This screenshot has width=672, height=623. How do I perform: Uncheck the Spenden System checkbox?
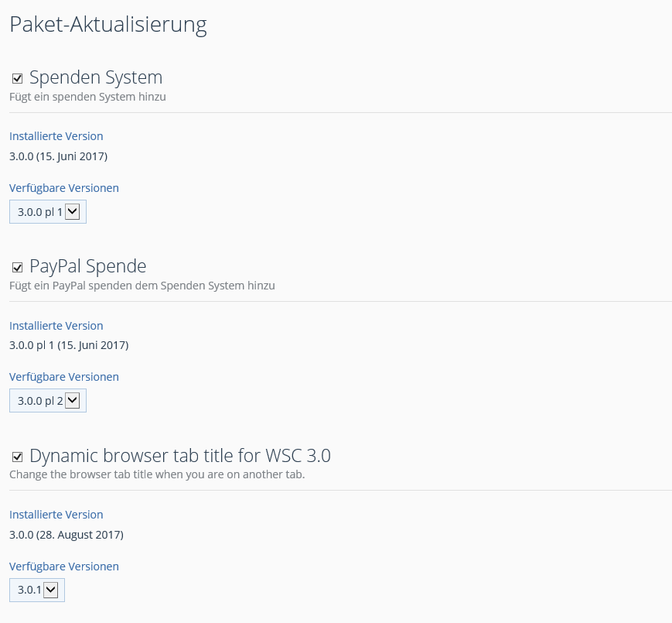[17, 78]
